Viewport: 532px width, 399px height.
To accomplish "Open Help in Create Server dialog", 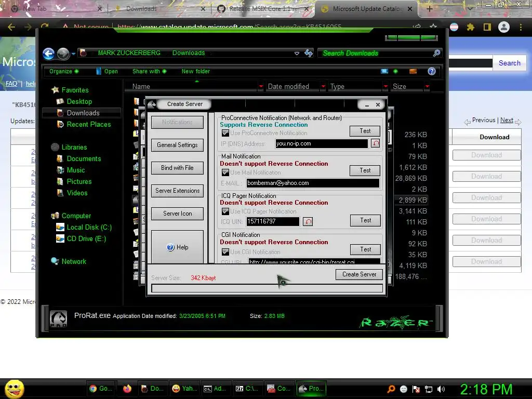I will (177, 247).
